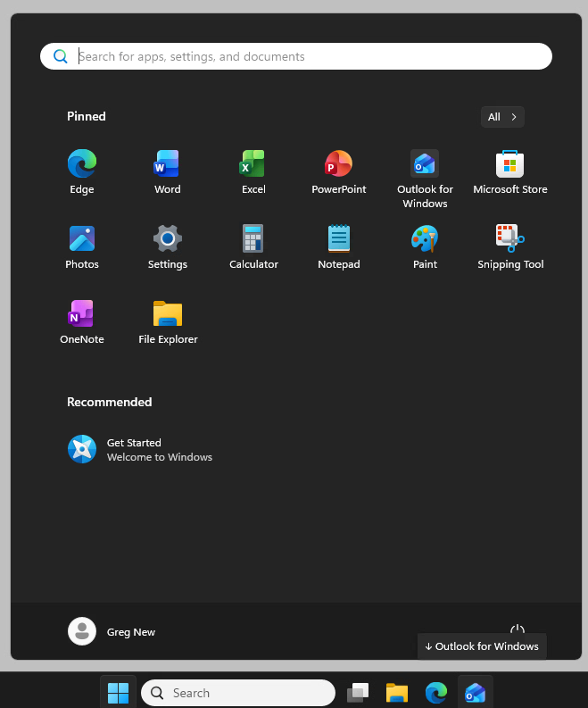This screenshot has height=708, width=588.
Task: Open File Explorer from the taskbar
Action: point(397,693)
